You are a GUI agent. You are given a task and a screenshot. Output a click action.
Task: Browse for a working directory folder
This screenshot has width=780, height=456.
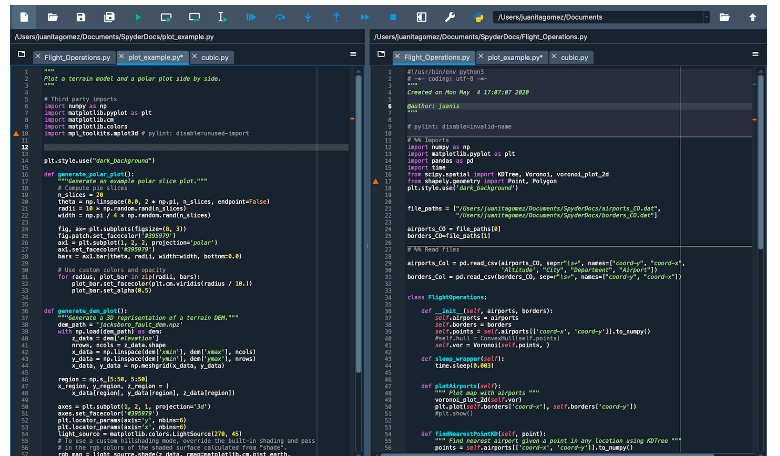coord(724,17)
